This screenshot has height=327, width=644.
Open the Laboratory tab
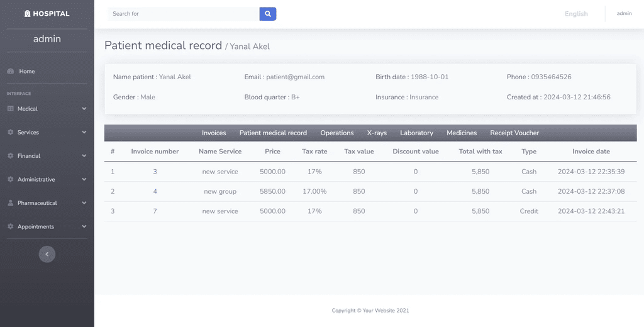click(416, 133)
